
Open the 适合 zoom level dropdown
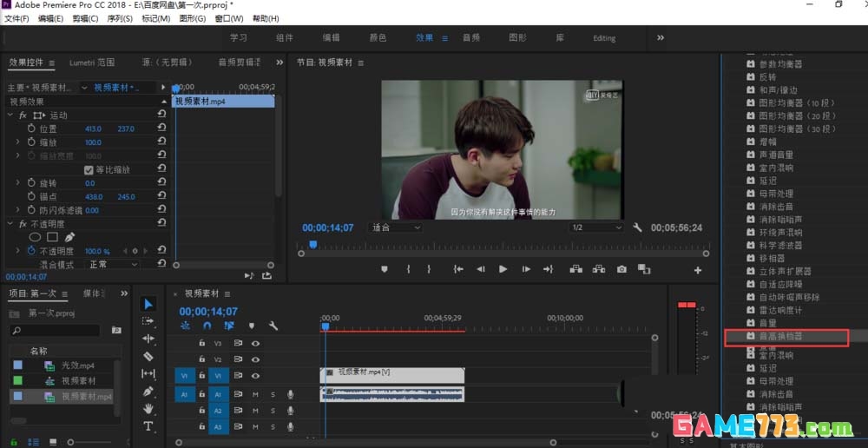[395, 227]
